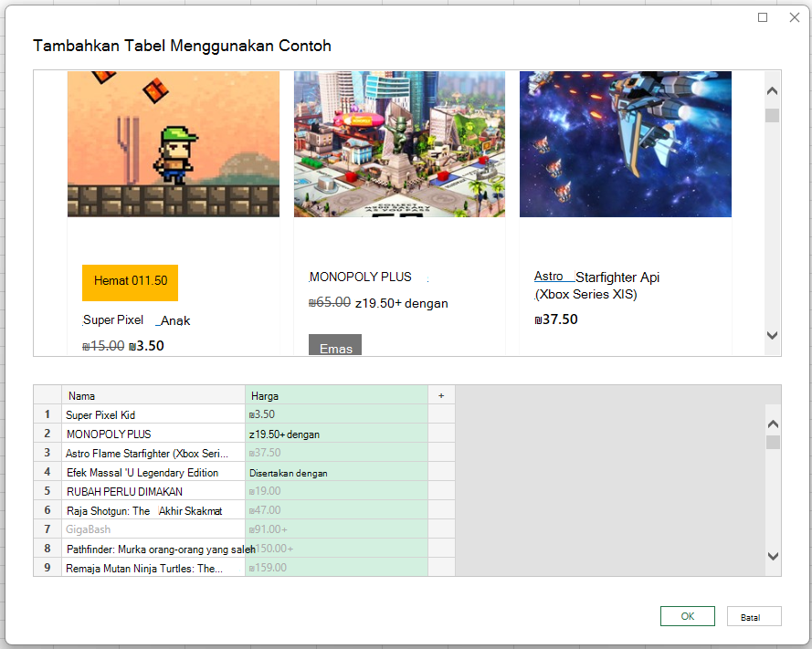Screen dimensions: 812x649
Task: Close the Tambahkan Tabel dialog
Action: click(795, 17)
